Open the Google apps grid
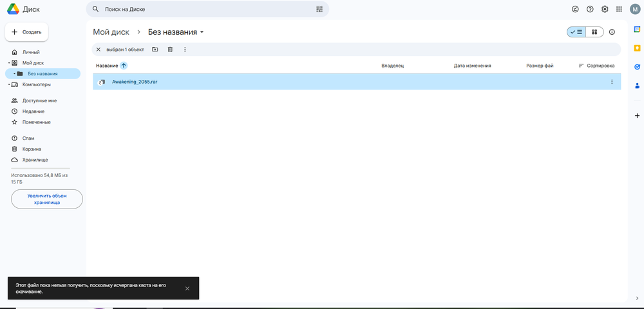 coord(619,9)
